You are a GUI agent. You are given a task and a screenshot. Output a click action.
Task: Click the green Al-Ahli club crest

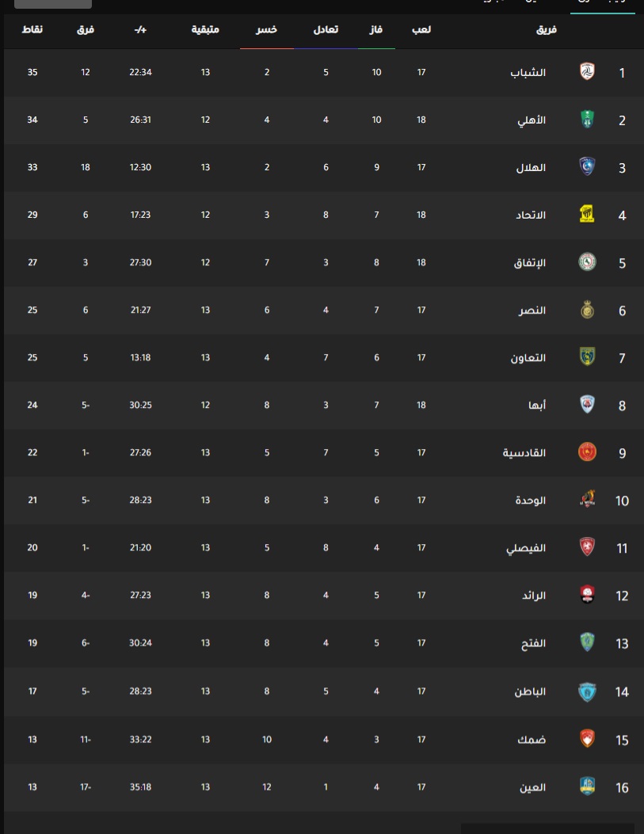586,119
